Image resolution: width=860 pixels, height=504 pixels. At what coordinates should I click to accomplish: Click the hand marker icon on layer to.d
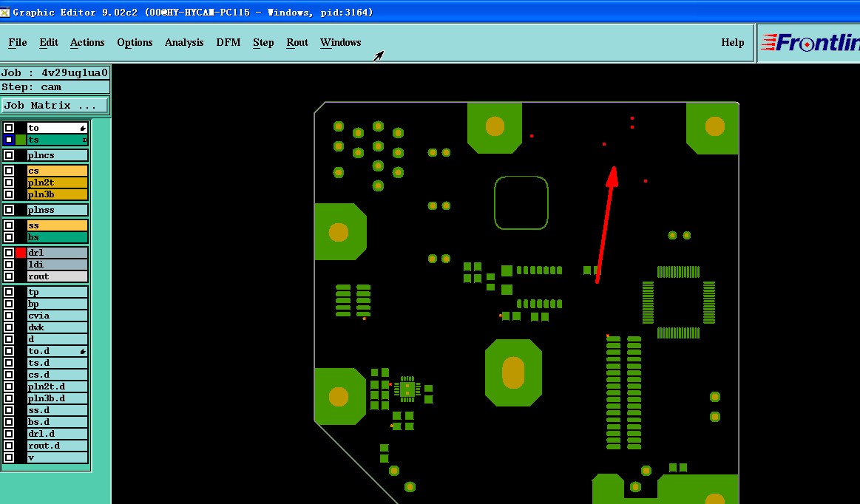[83, 351]
